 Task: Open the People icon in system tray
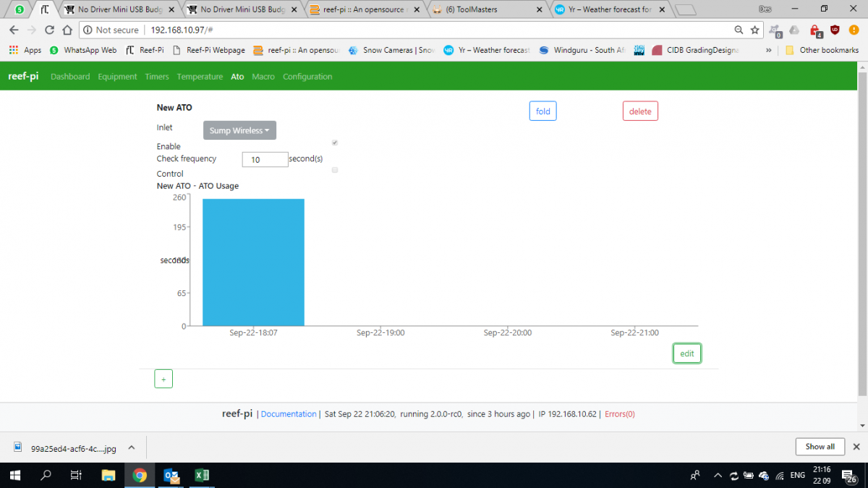[x=695, y=476]
